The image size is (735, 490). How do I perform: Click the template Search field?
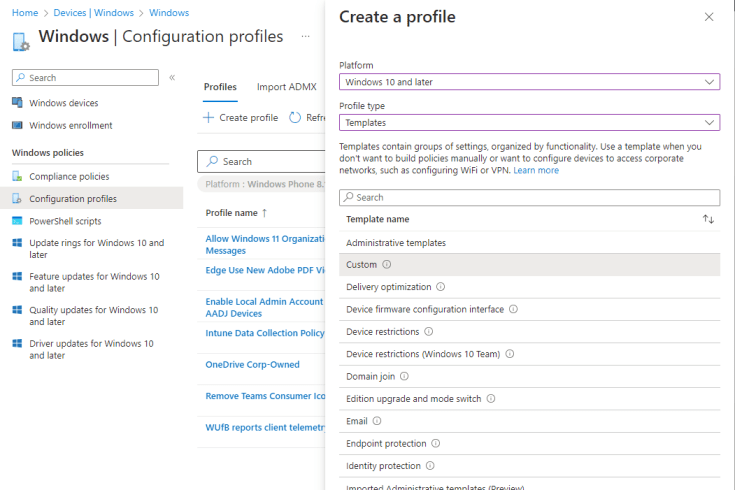[x=529, y=198]
